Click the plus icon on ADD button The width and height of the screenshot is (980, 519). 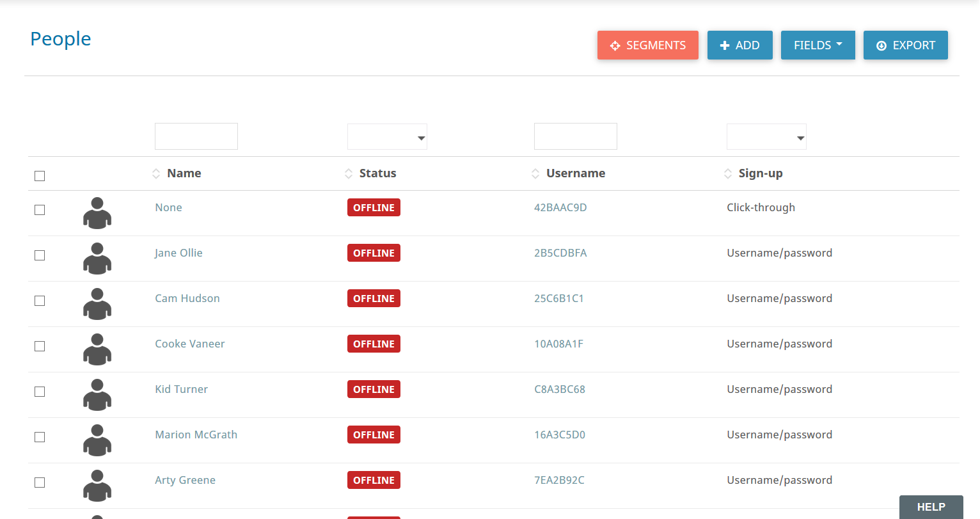tap(725, 45)
